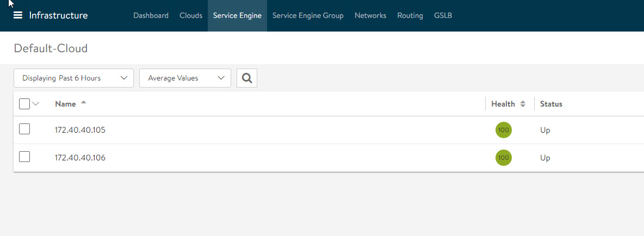Expand selection options chevron beside header checkbox

pos(36,104)
